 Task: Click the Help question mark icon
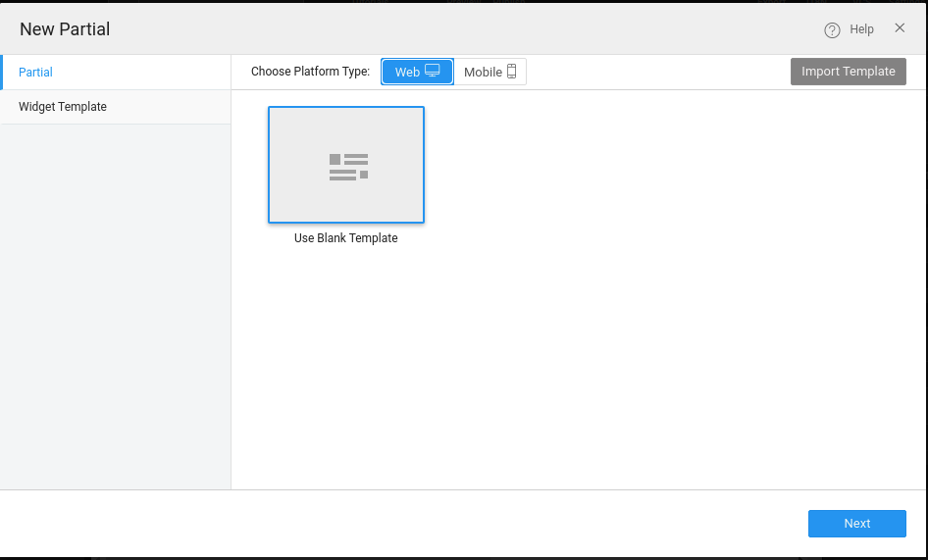[832, 30]
